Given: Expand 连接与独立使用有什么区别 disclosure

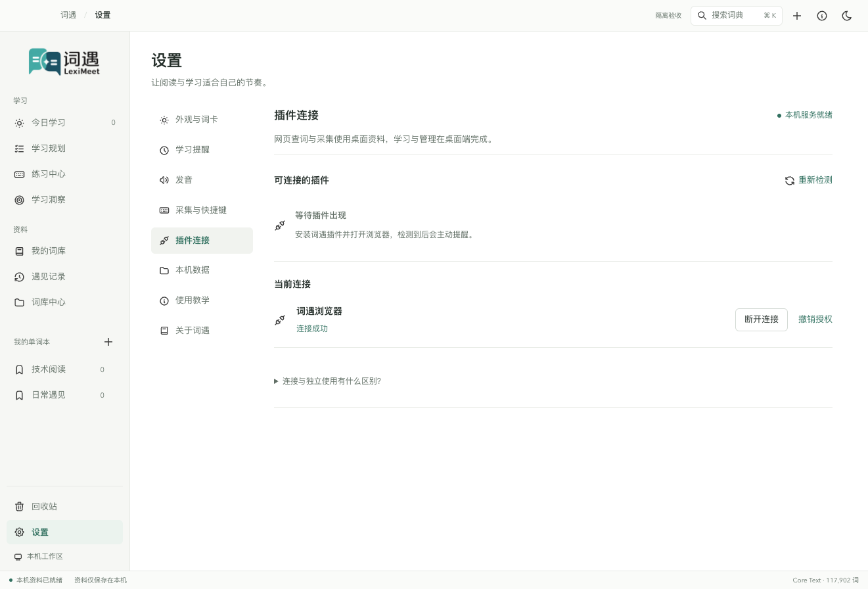Looking at the screenshot, I should (x=327, y=381).
